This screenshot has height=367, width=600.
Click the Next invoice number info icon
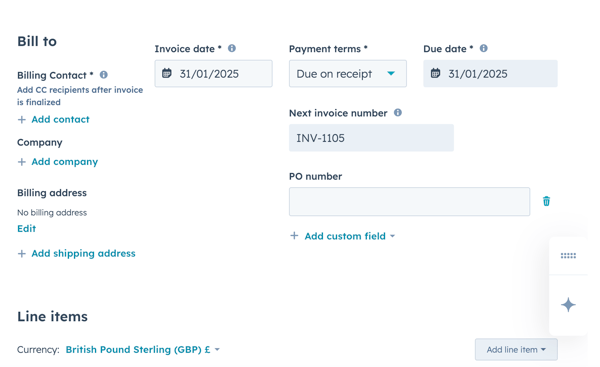click(x=398, y=113)
